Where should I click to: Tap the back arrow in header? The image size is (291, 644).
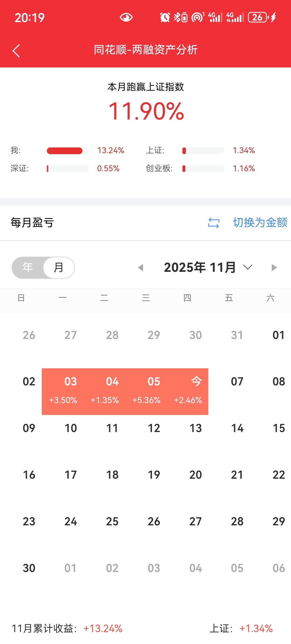[x=16, y=51]
